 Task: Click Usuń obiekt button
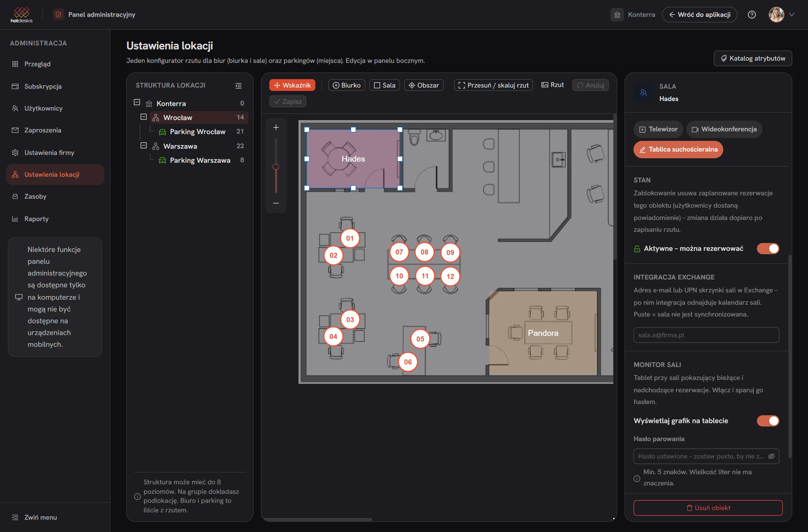708,508
